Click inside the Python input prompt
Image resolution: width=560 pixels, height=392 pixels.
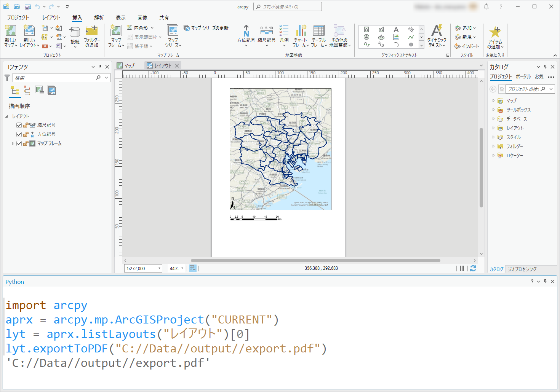click(152, 379)
